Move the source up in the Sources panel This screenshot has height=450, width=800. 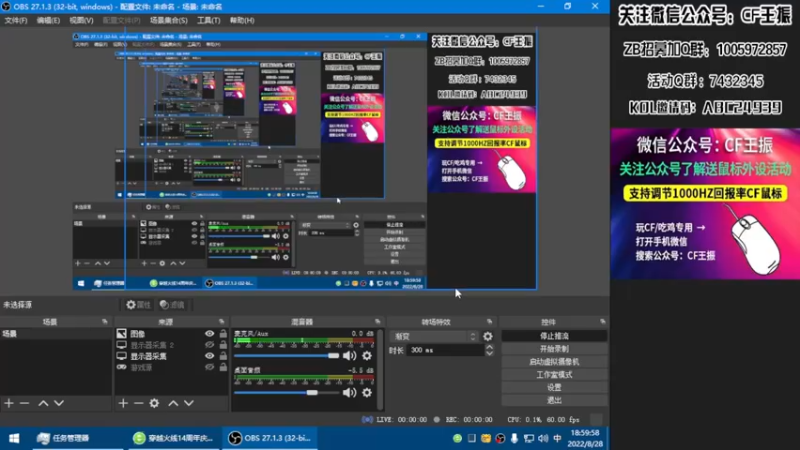[173, 403]
